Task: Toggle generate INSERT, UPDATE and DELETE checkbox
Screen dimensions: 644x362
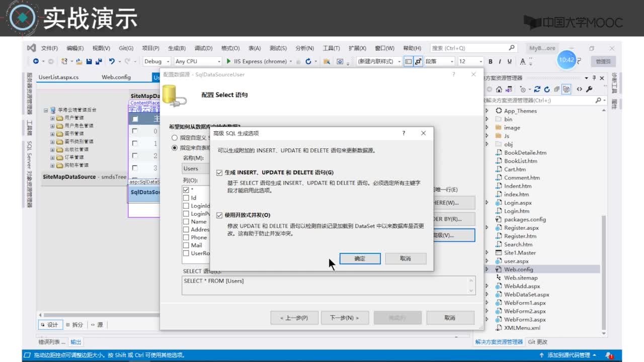Action: [x=219, y=172]
